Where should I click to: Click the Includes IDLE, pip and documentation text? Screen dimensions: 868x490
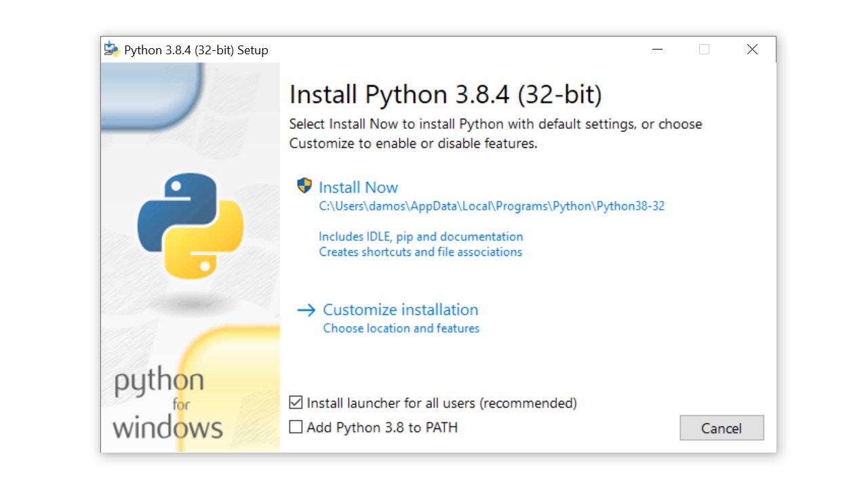tap(420, 236)
